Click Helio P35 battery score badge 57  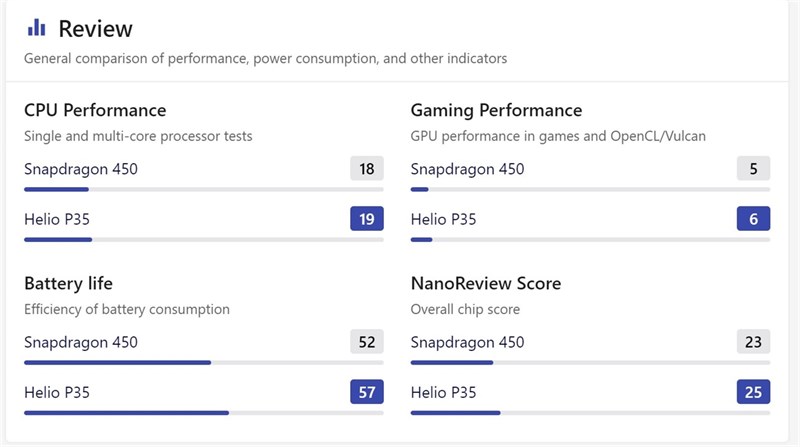[367, 392]
